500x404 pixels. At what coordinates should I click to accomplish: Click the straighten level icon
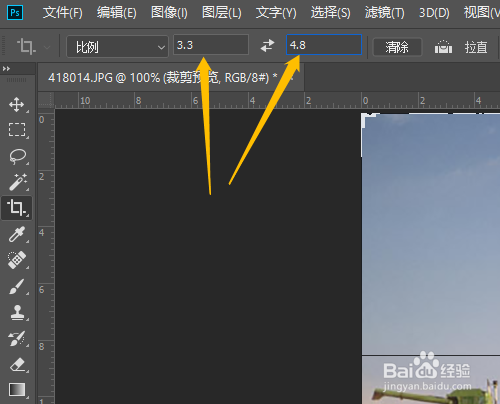(443, 47)
